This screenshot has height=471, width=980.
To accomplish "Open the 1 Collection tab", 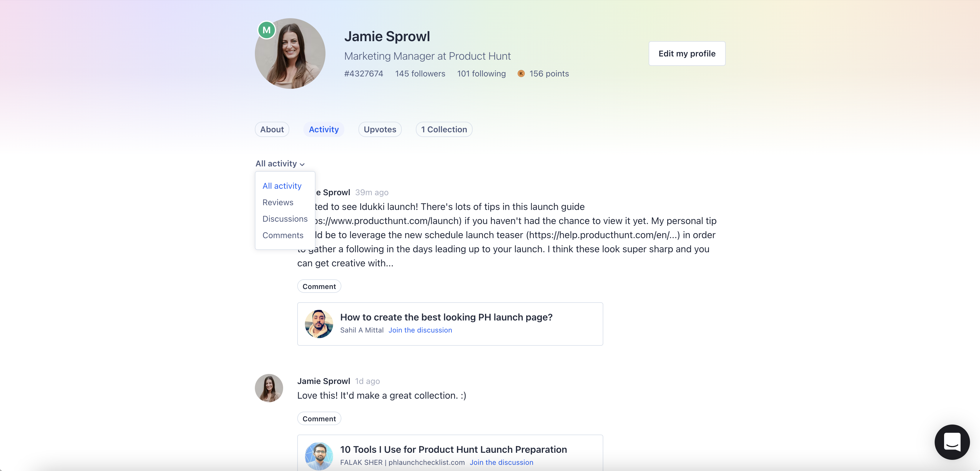I will click(x=444, y=130).
